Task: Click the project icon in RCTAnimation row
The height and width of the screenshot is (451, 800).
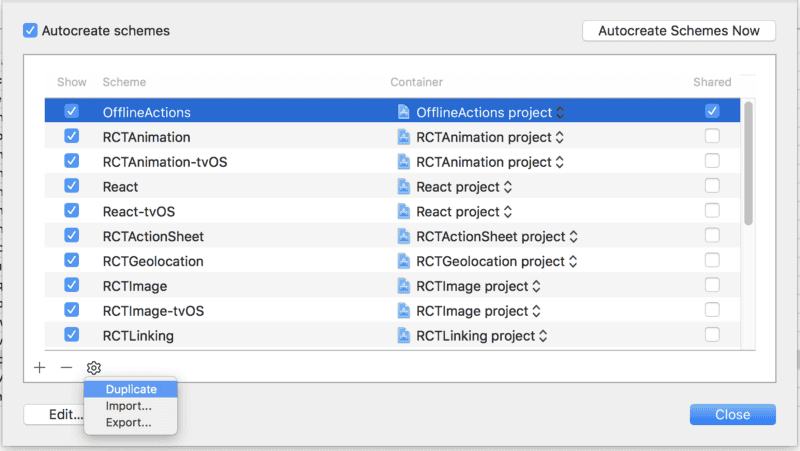Action: pos(404,137)
